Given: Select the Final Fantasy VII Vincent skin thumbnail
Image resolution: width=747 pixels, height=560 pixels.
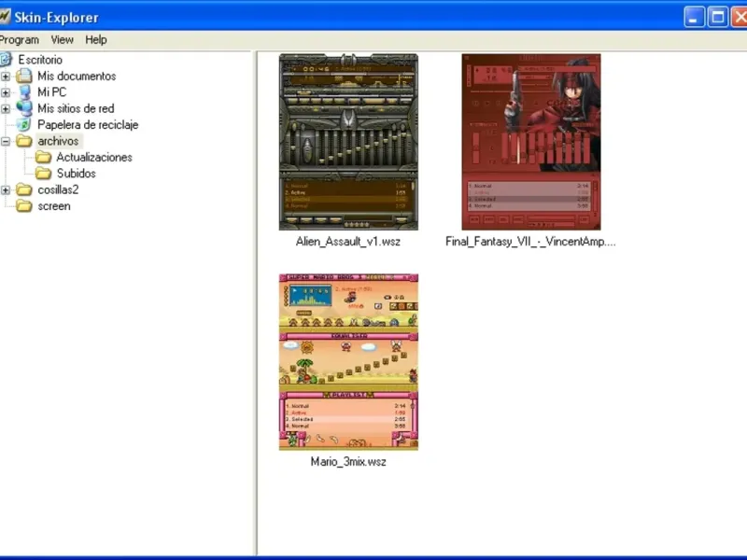Looking at the screenshot, I should [x=531, y=142].
